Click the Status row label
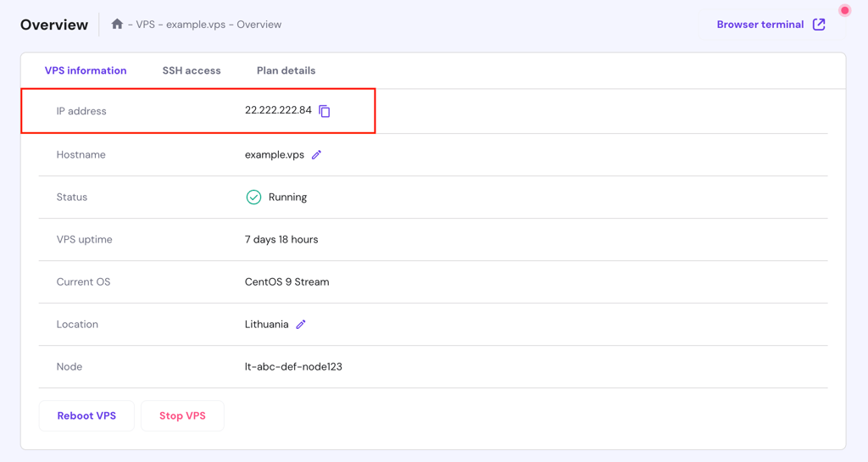 coord(72,197)
